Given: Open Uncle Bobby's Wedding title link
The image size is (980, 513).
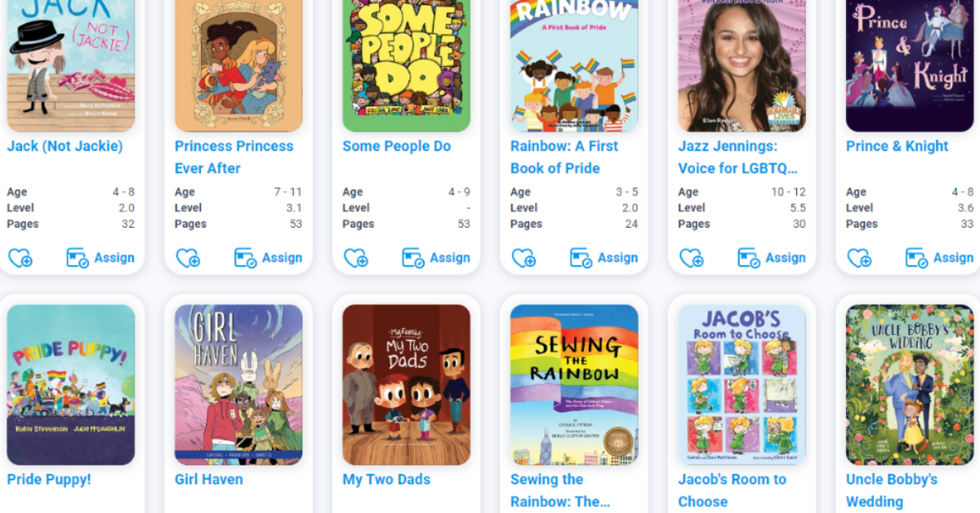Looking at the screenshot, I should tap(892, 490).
